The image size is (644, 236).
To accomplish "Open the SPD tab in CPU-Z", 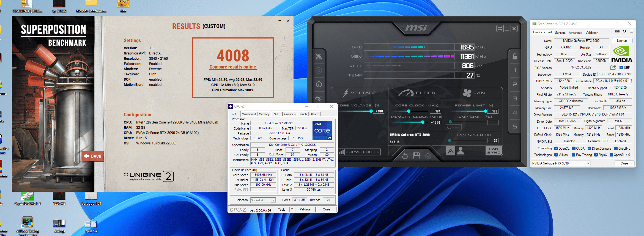I will point(276,114).
